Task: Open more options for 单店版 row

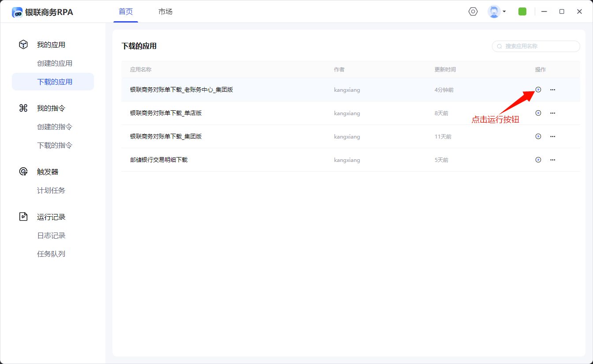Action: tap(552, 113)
